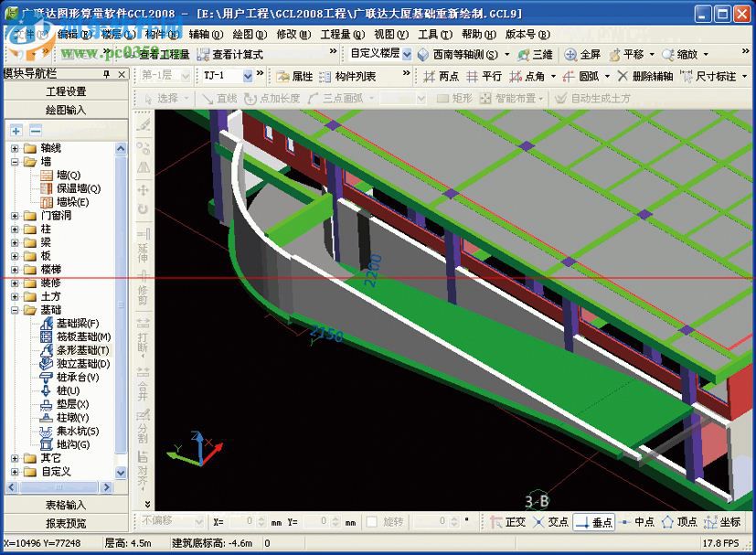756x555 pixels.
Task: Check the 旋转 rotate checkbox
Action: 372,522
